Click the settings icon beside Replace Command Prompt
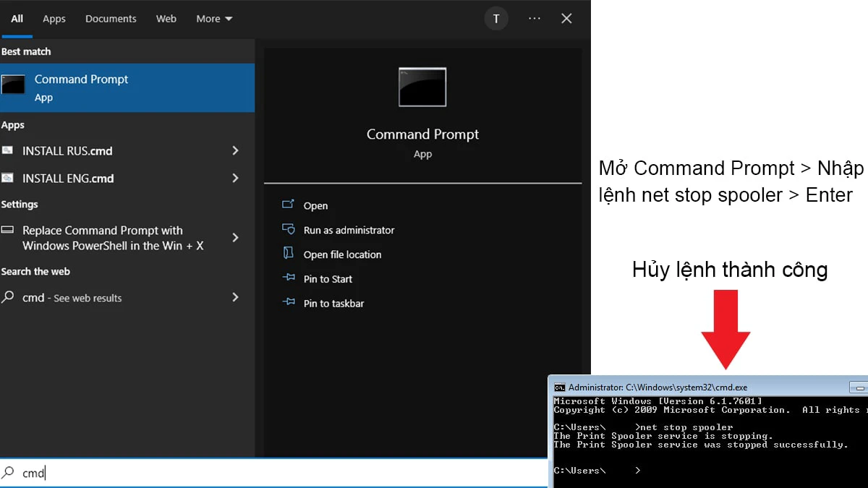Screen dimensions: 868x488 point(8,230)
